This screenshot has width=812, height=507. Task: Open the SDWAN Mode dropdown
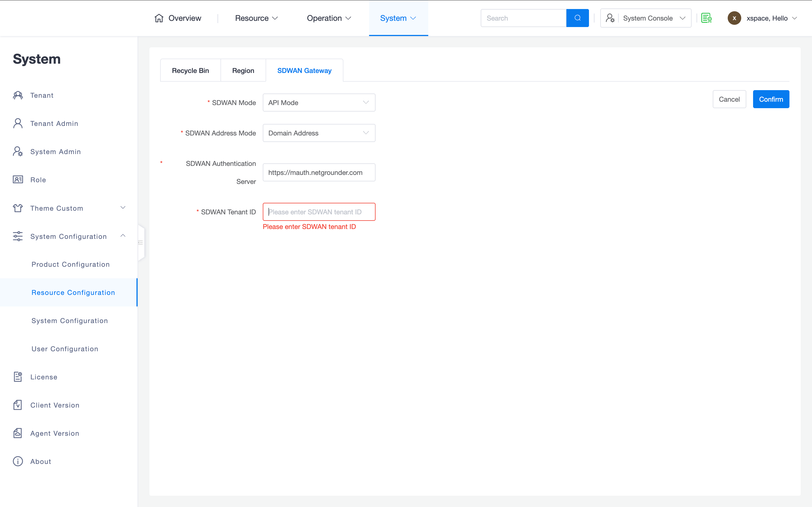coord(319,103)
